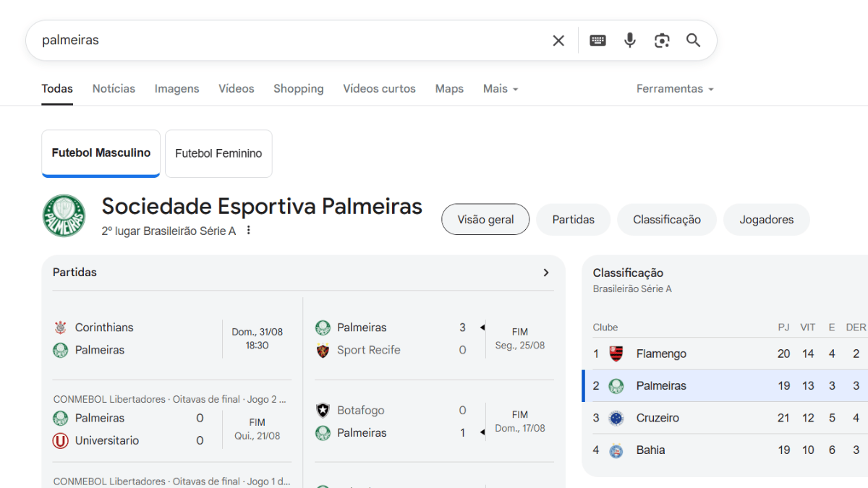Click the Palmeiras club crest logo
The height and width of the screenshot is (488, 868).
(64, 216)
